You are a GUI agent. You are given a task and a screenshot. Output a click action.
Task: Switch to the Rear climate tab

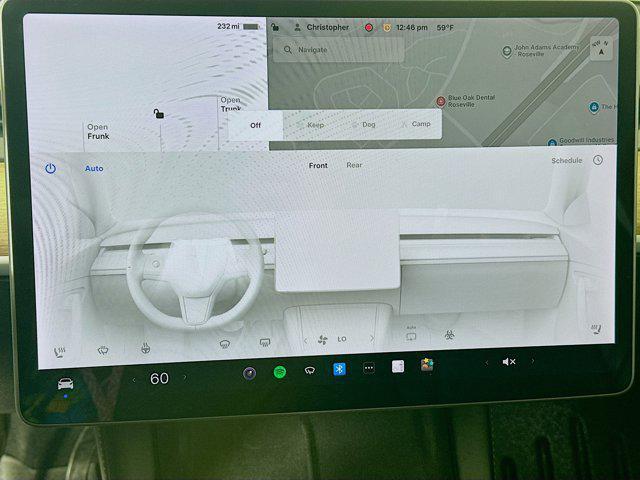pyautogui.click(x=354, y=165)
